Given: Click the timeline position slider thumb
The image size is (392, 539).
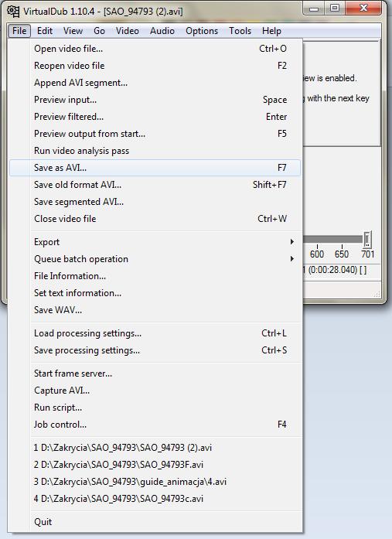Looking at the screenshot, I should 367,239.
